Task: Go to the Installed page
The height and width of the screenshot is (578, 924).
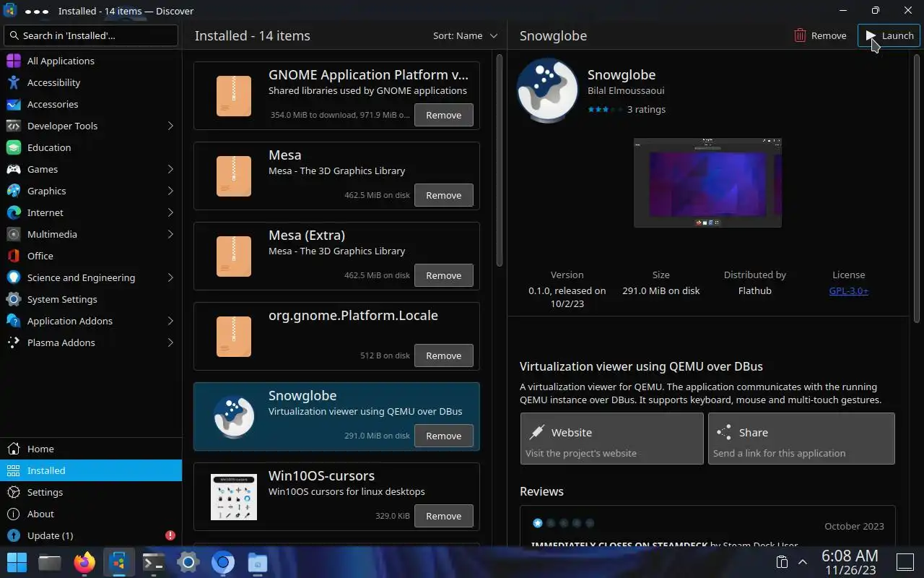Action: point(91,470)
